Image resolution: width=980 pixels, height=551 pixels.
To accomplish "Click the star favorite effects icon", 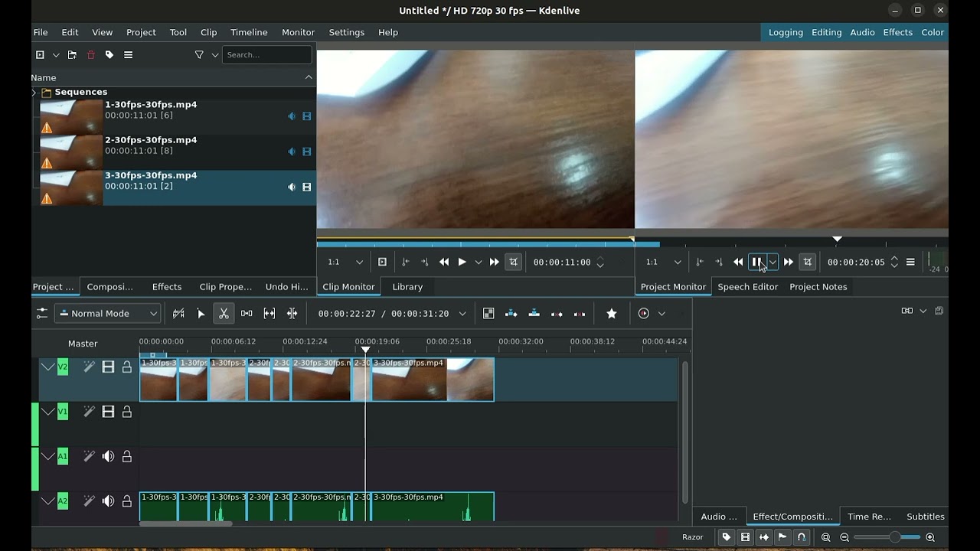I will 611,313.
